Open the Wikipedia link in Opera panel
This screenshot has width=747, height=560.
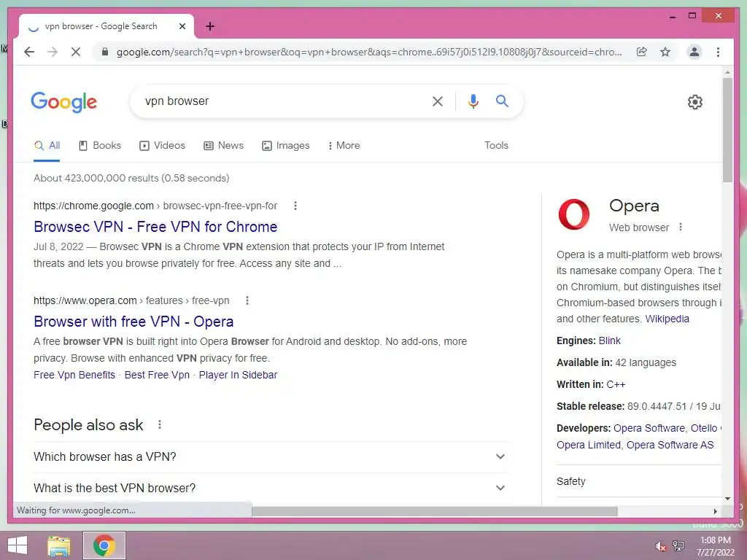click(667, 319)
